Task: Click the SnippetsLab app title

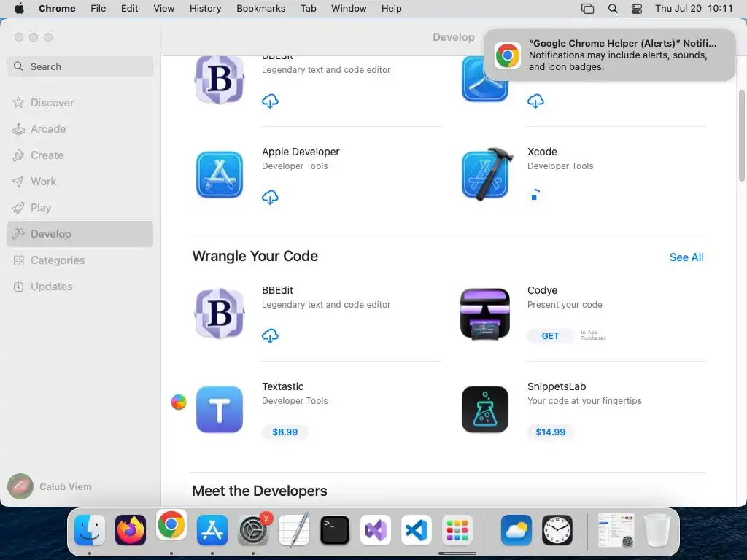Action: coord(557,386)
